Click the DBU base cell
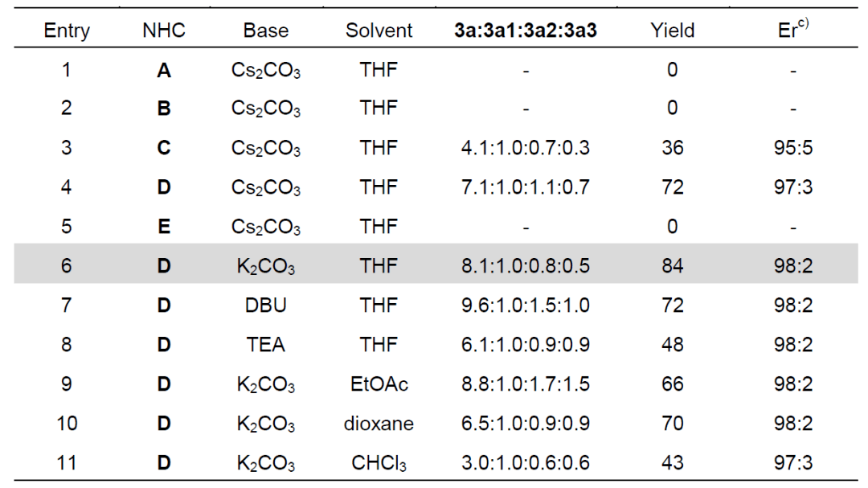 265,305
